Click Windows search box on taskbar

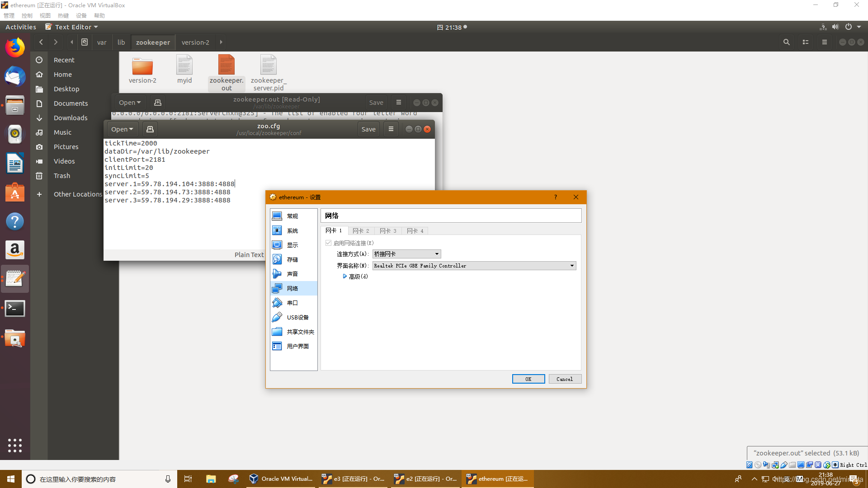click(x=99, y=479)
